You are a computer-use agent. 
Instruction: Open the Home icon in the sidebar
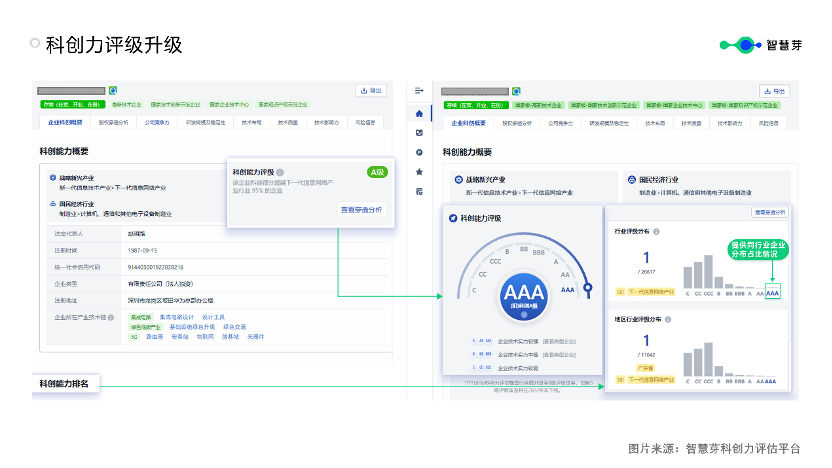[419, 114]
